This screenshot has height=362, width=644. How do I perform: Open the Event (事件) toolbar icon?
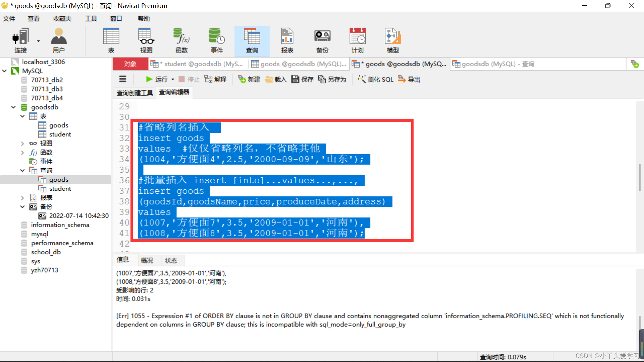217,41
